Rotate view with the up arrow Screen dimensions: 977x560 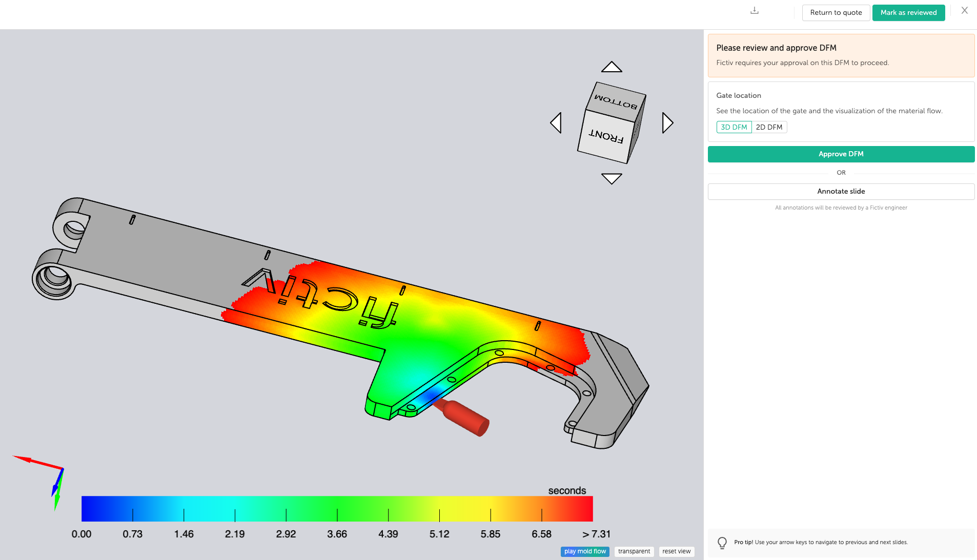[611, 67]
